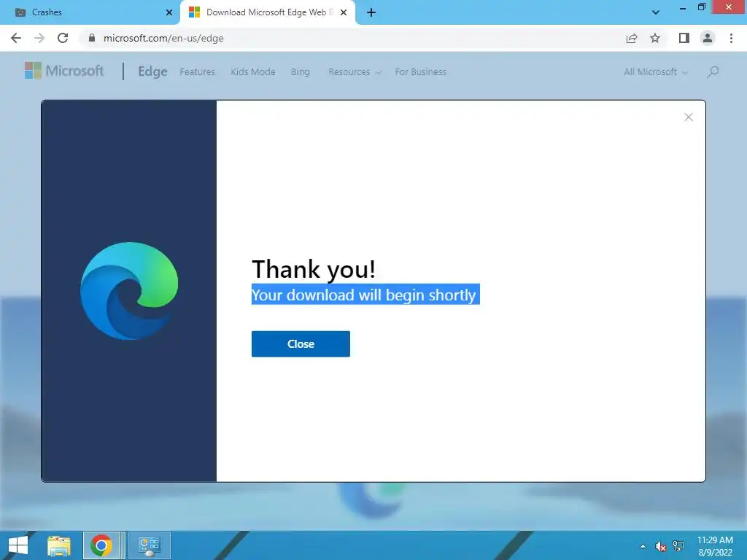Expand the All Microsoft dropdown
Image resolution: width=747 pixels, height=560 pixels.
656,72
